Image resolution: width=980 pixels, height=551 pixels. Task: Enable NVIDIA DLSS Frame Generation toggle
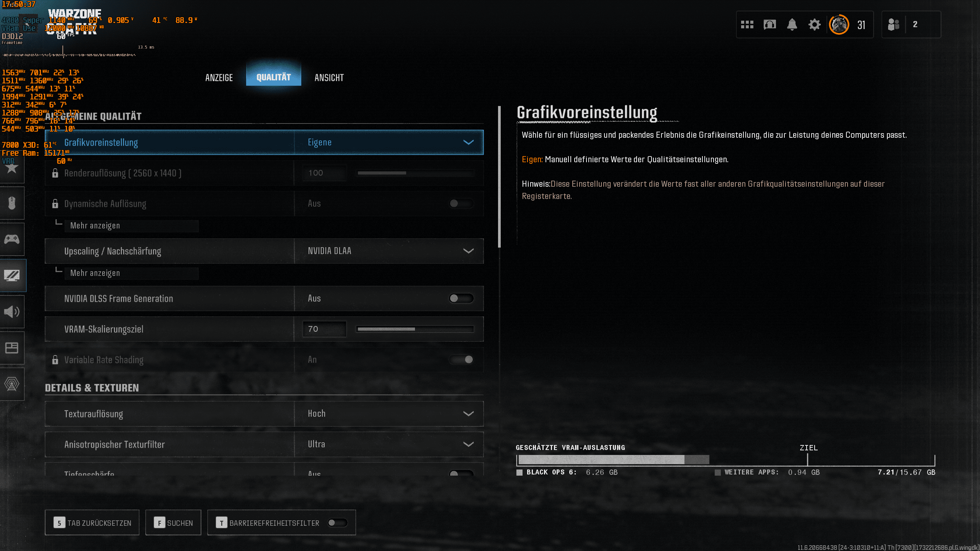click(x=461, y=298)
